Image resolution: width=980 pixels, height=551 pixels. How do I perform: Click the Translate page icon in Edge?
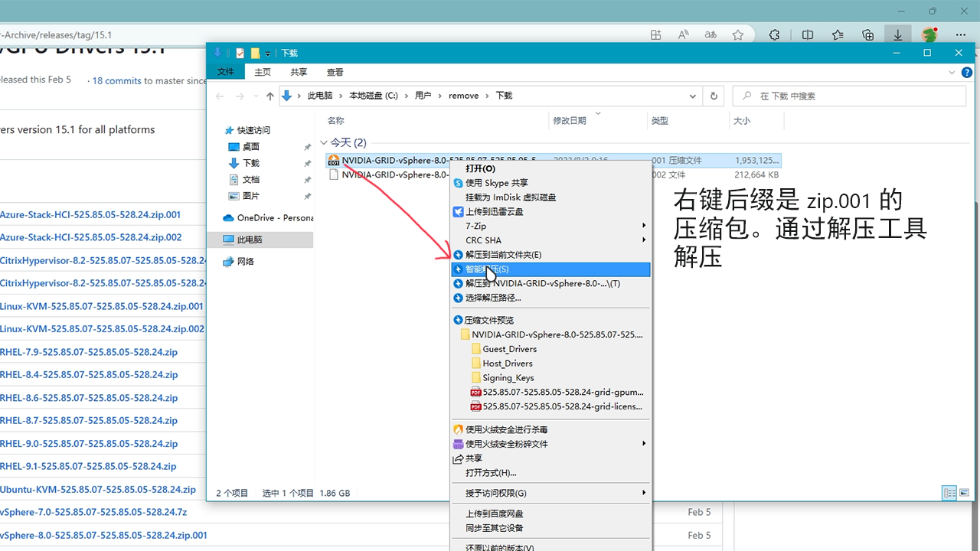point(710,35)
